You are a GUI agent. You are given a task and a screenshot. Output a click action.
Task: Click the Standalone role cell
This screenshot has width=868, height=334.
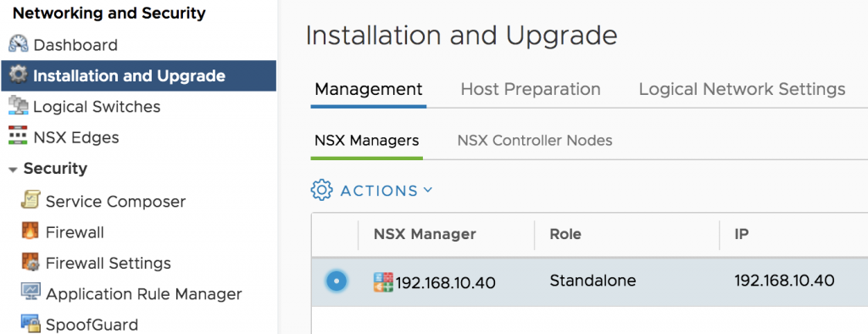(x=593, y=281)
